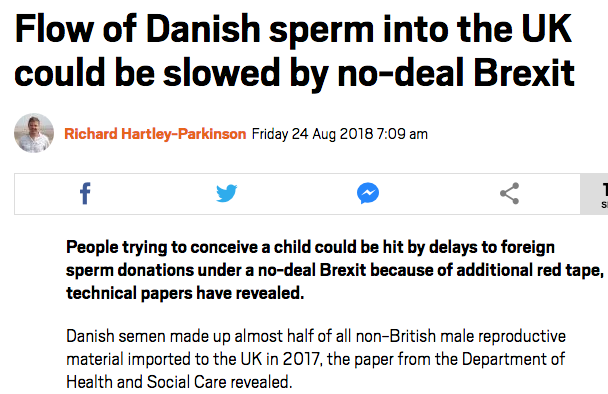
Task: Click 'technical papers have revealed' in bold intro
Action: click(185, 293)
